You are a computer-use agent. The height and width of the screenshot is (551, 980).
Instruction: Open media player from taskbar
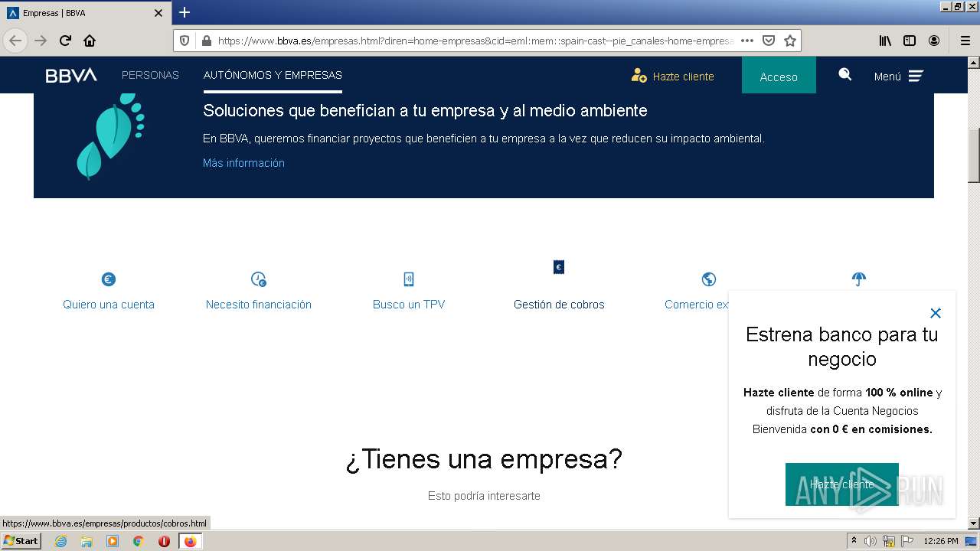point(113,541)
